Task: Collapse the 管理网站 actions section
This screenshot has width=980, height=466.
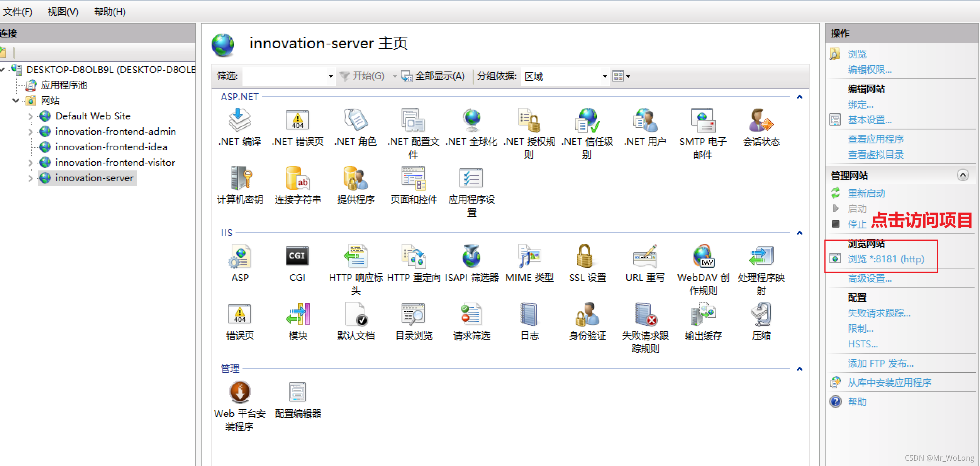Action: (x=963, y=175)
